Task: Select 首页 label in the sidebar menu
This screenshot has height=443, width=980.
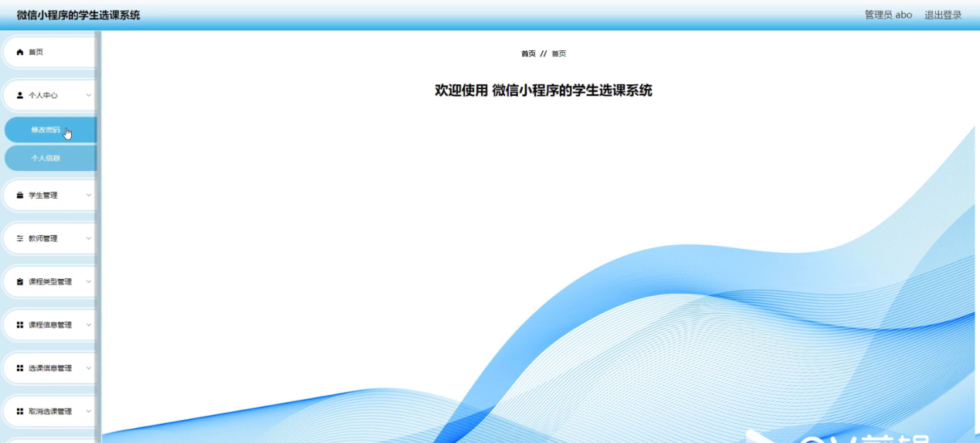Action: [x=36, y=53]
